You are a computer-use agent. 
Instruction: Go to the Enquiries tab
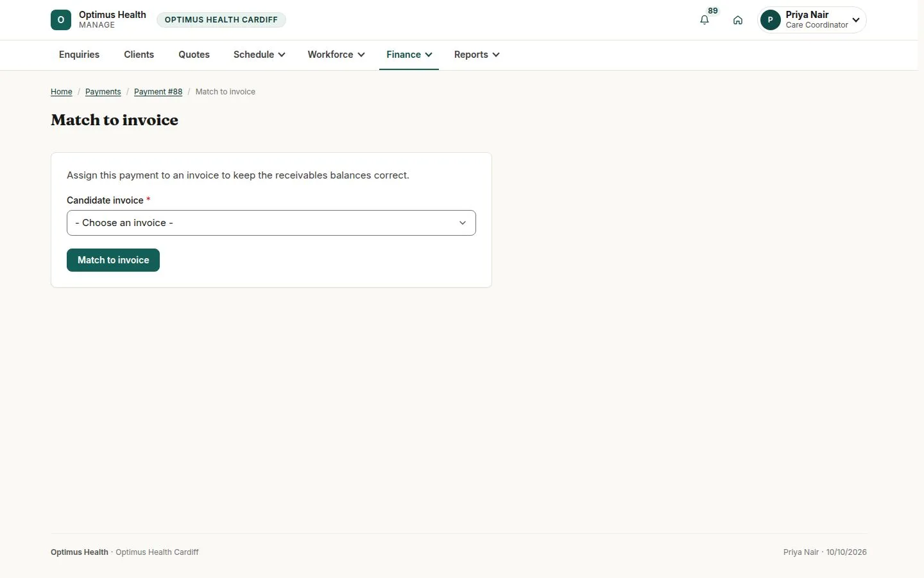pos(79,55)
